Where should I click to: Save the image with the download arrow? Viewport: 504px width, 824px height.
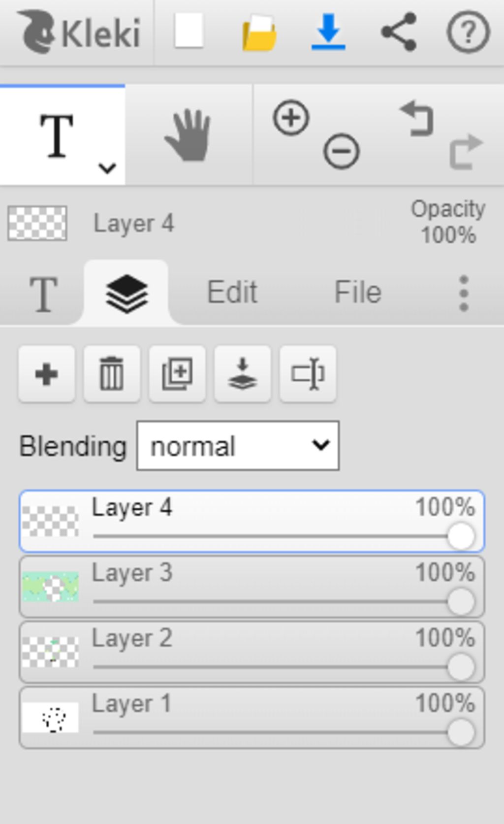pos(328,32)
